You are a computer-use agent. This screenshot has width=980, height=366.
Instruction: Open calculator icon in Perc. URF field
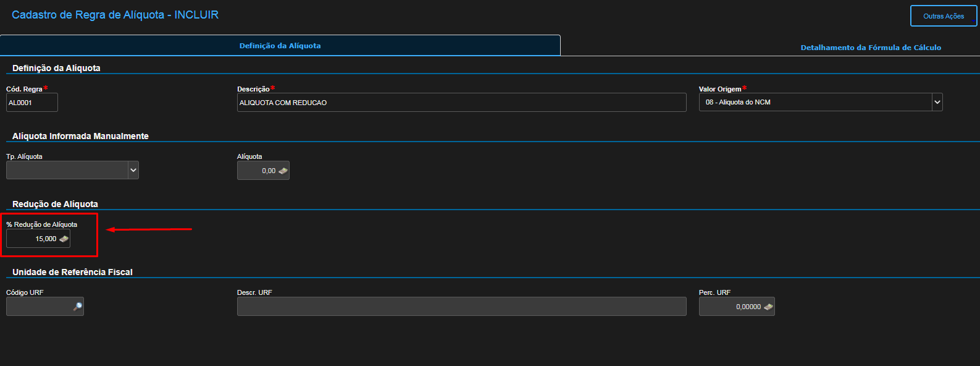(x=768, y=307)
